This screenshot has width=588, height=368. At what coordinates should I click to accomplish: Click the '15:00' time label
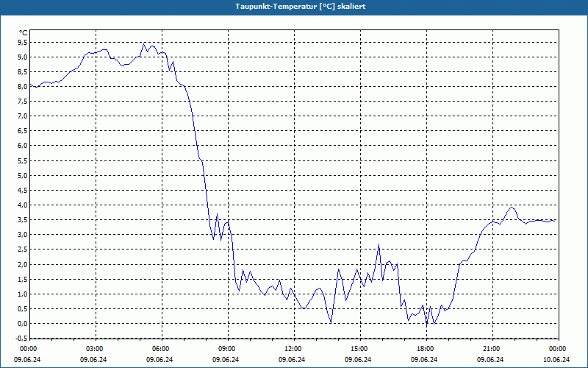pyautogui.click(x=359, y=349)
